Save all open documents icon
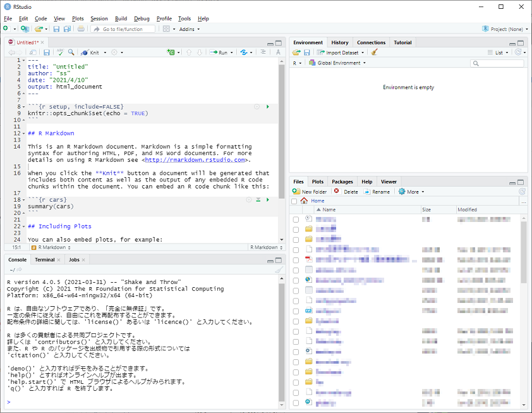The width and height of the screenshot is (532, 413). pos(67,29)
